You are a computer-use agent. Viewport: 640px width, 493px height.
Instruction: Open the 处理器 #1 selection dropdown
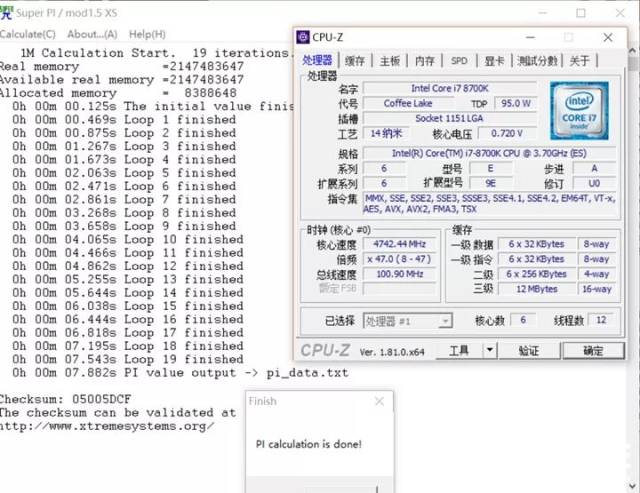(407, 321)
